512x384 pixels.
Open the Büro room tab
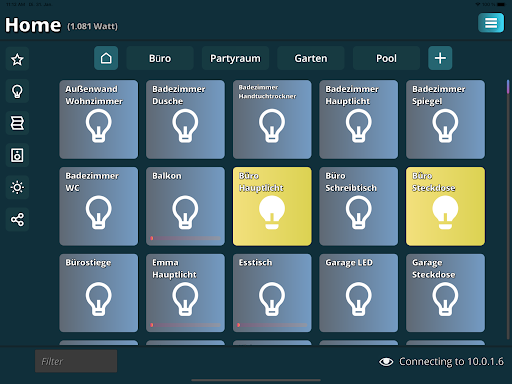coord(160,58)
